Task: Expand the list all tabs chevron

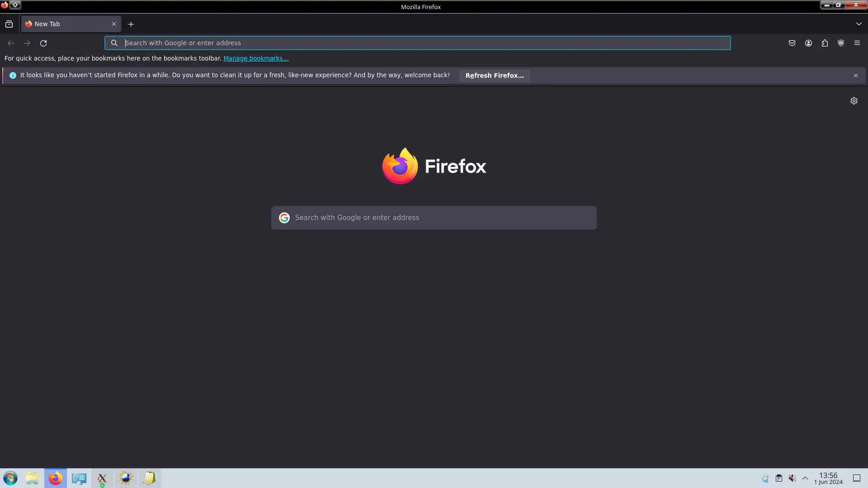Action: (859, 24)
